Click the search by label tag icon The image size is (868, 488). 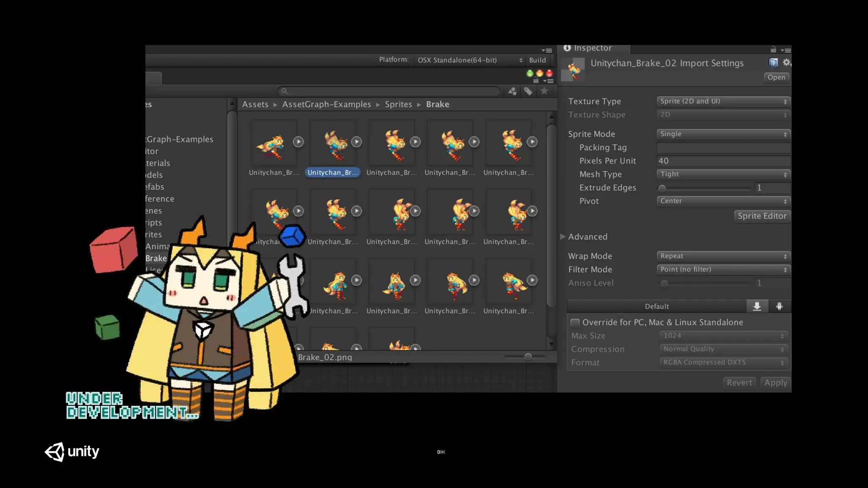528,91
